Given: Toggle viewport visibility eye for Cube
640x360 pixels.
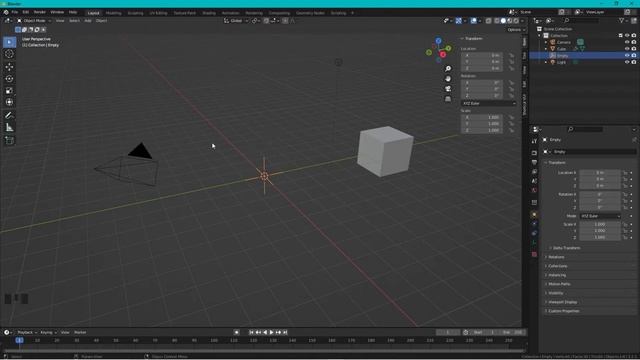Looking at the screenshot, I should 627,49.
